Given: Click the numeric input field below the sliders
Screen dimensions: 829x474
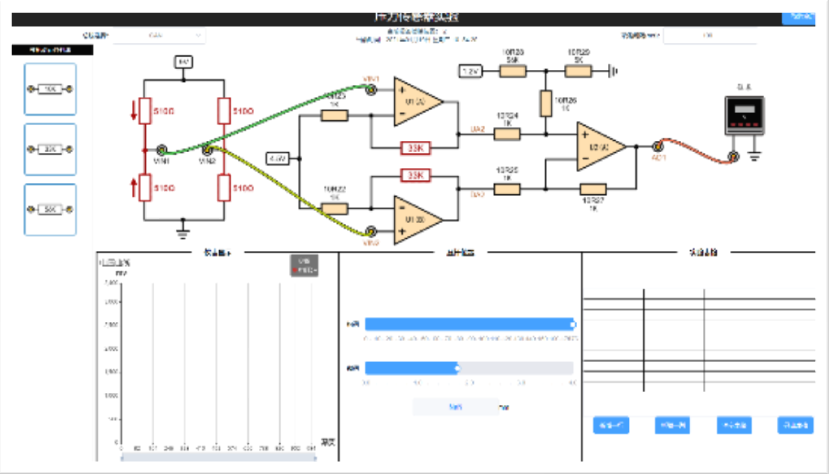Looking at the screenshot, I should pos(455,407).
